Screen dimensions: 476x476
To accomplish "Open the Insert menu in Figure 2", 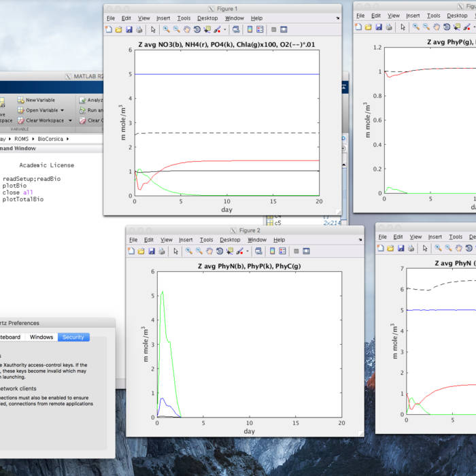I will click(x=186, y=240).
